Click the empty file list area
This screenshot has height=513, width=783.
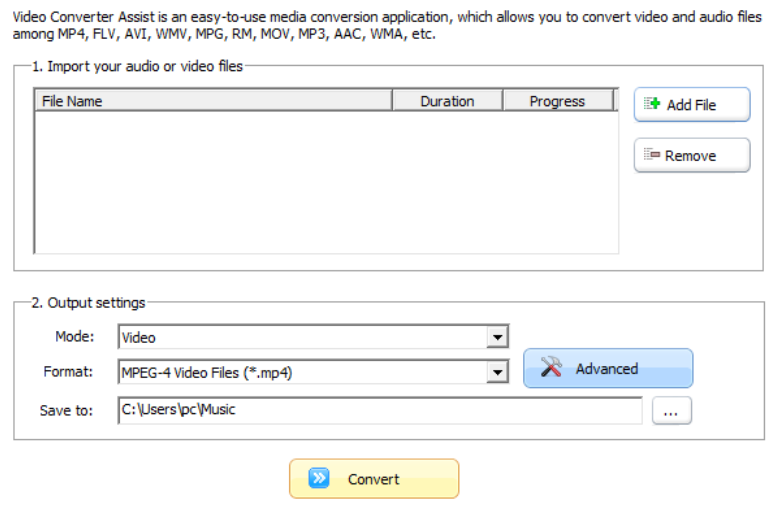pyautogui.click(x=326, y=181)
